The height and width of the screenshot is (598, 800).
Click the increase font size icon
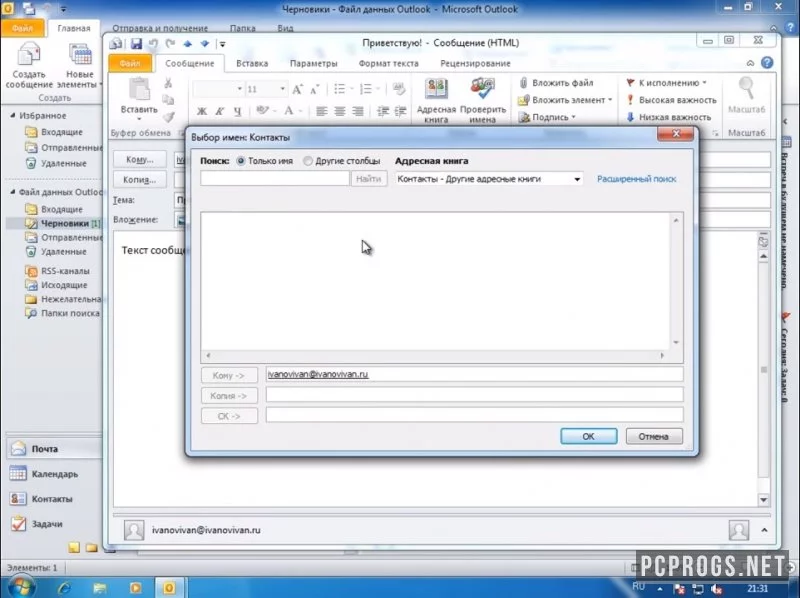coord(297,89)
